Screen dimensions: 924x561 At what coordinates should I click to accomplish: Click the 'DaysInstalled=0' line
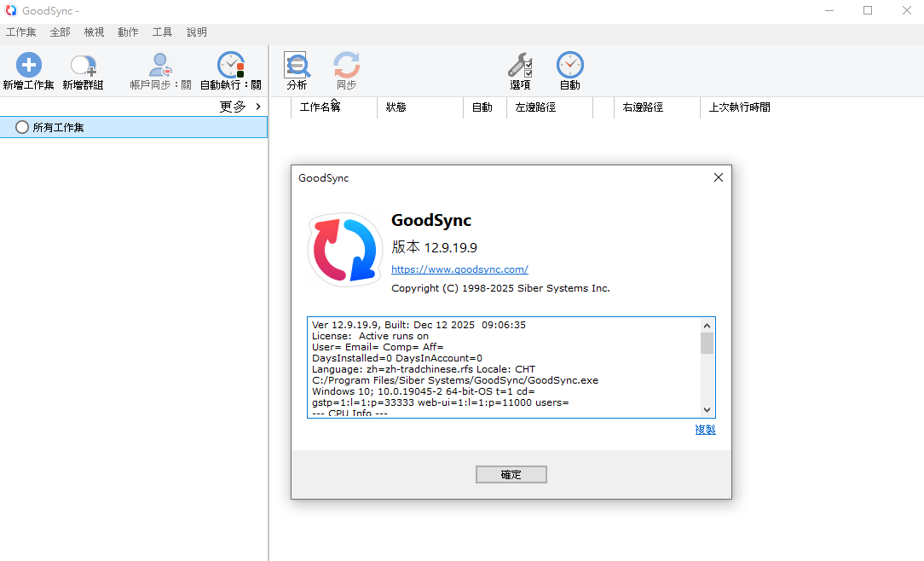397,358
